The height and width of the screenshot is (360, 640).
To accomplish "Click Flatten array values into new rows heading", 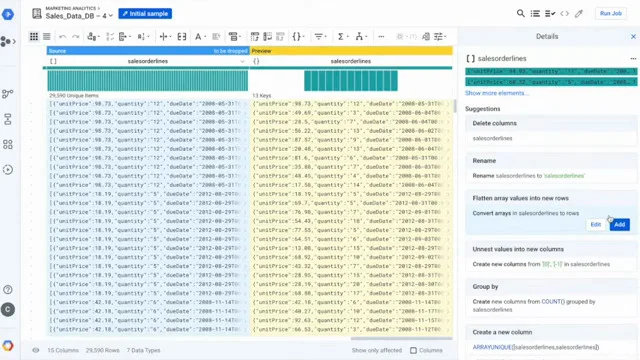I will 520,198.
